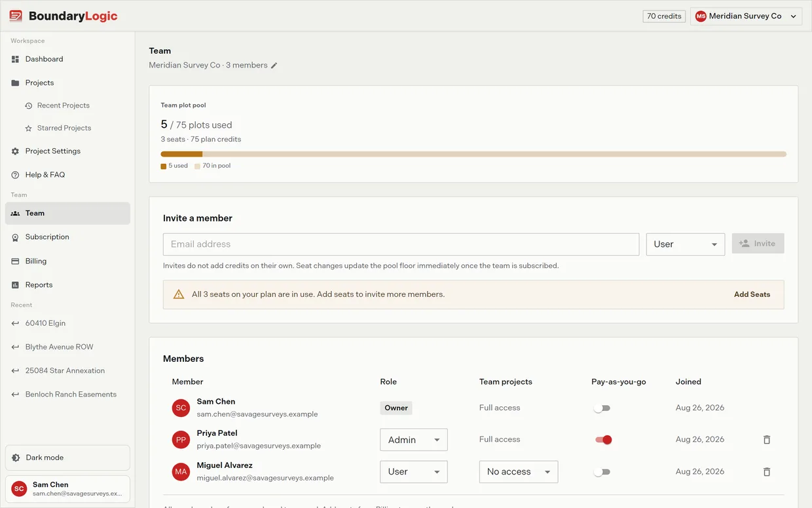Click miguel.alvarez@savagesurveys.example email
812x508 pixels.
[x=265, y=479]
